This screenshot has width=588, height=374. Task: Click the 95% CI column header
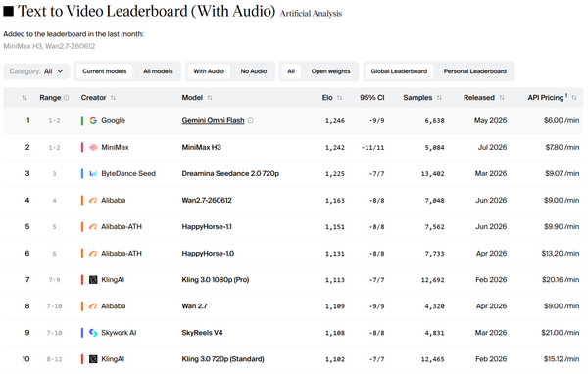click(x=372, y=98)
